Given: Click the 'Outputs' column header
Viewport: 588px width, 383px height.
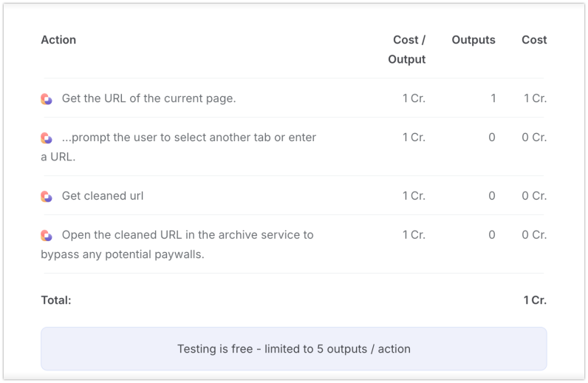Looking at the screenshot, I should [x=474, y=40].
